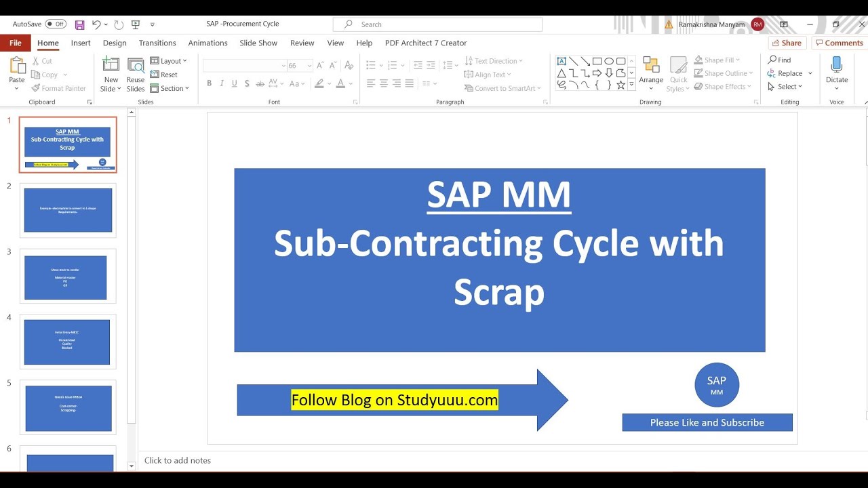The image size is (868, 488).
Task: Expand the shapes gallery More arrow
Action: 632,85
